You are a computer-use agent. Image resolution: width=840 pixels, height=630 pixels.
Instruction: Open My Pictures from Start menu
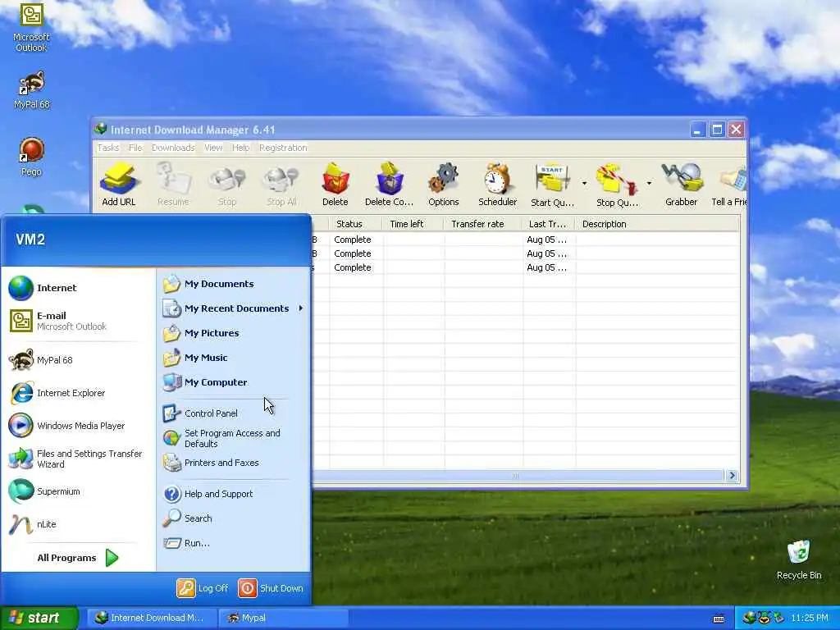(x=234, y=333)
